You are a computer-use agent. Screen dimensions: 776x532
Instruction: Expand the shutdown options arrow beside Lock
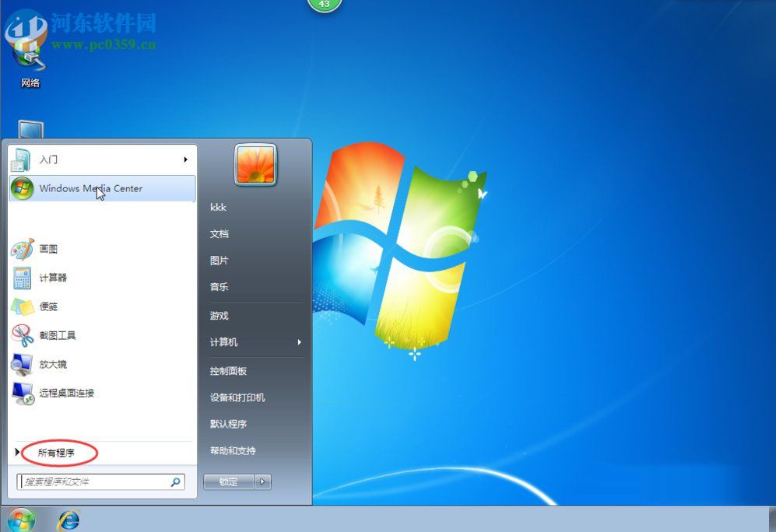[262, 481]
